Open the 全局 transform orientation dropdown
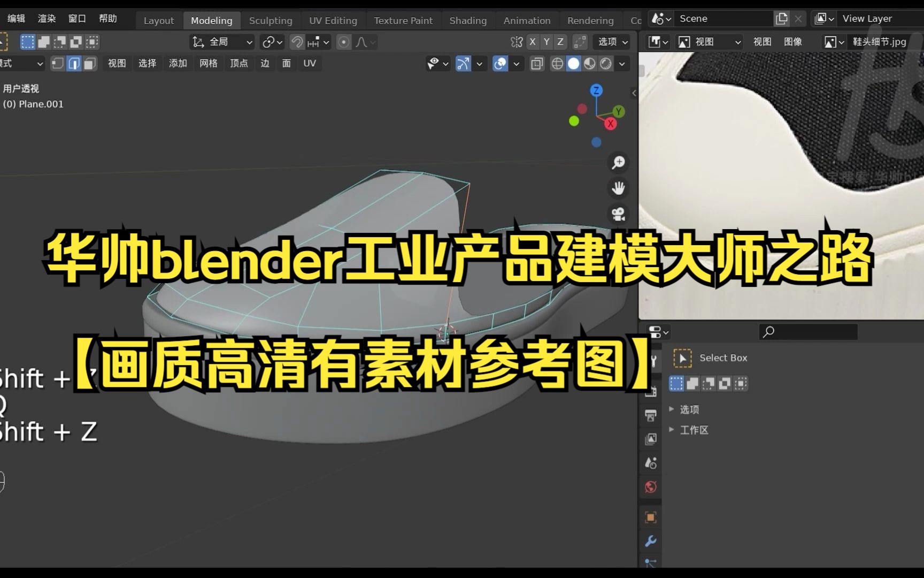 222,42
